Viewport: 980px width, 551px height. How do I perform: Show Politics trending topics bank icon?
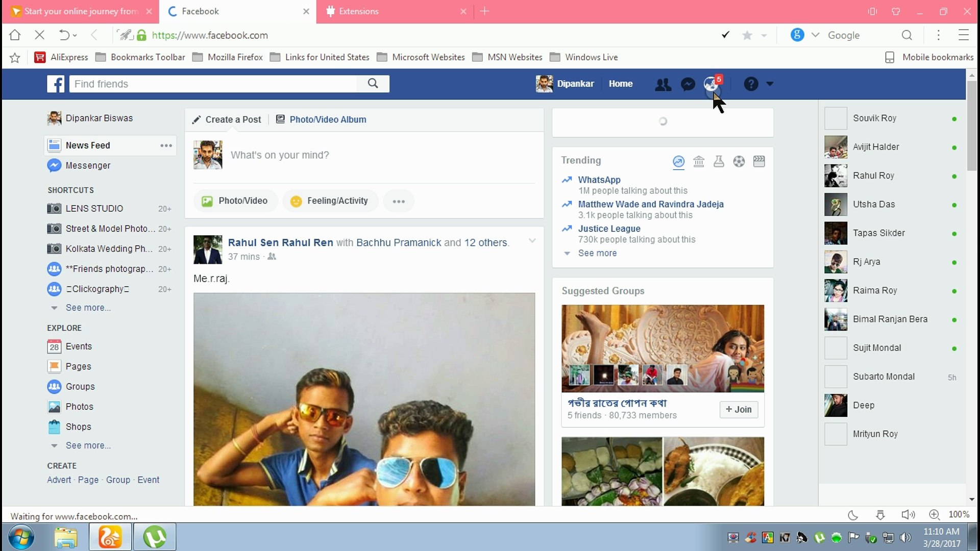pyautogui.click(x=699, y=161)
